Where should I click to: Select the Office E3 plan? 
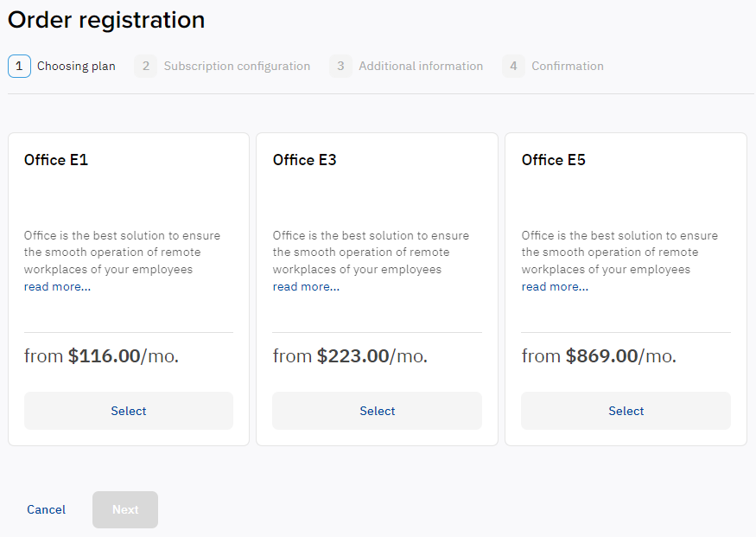(x=377, y=411)
